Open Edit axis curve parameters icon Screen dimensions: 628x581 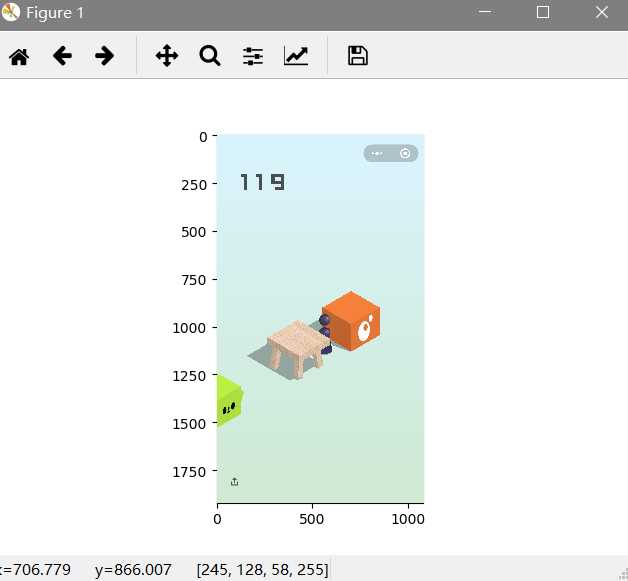tap(296, 56)
